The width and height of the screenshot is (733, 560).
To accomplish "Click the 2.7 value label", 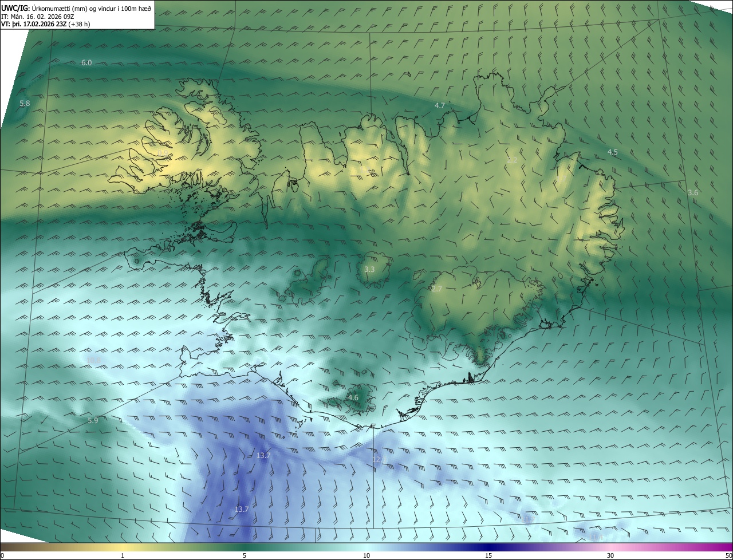I will (x=437, y=289).
